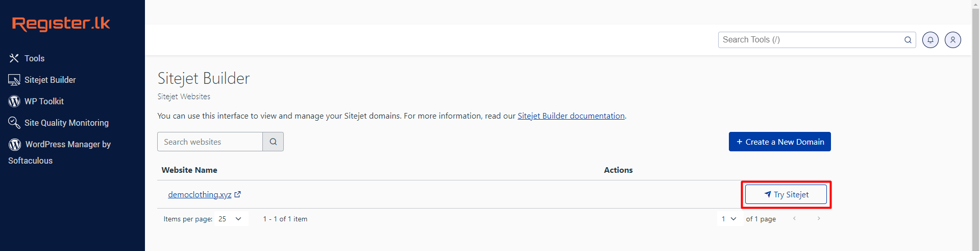Screen dimensions: 980x251
Task: Click the search websites magnifier button
Action: (273, 142)
